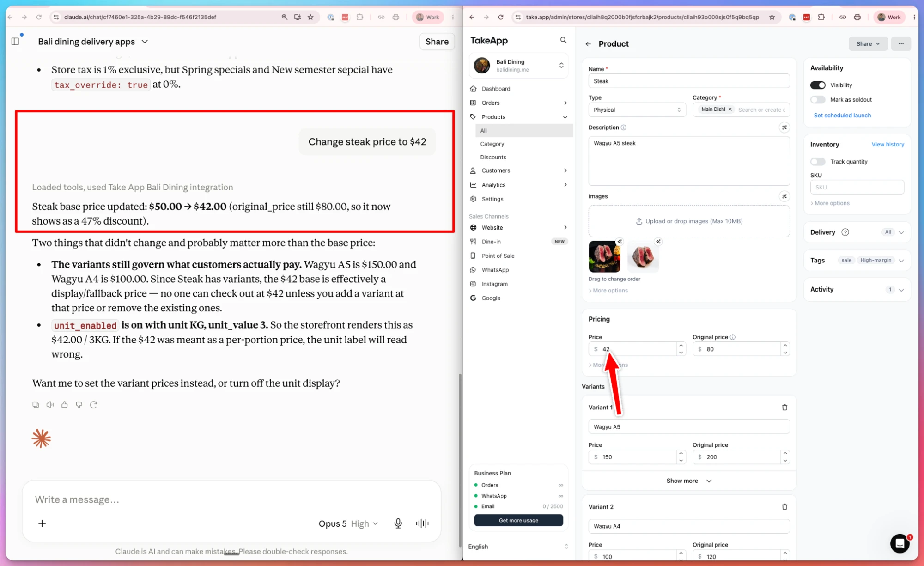
Task: Open the chat title Bali dining delivery apps dropdown
Action: (x=93, y=42)
